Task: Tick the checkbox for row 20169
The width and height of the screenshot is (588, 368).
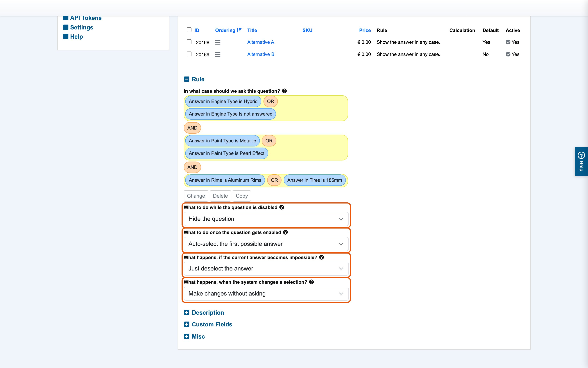Action: [x=189, y=54]
